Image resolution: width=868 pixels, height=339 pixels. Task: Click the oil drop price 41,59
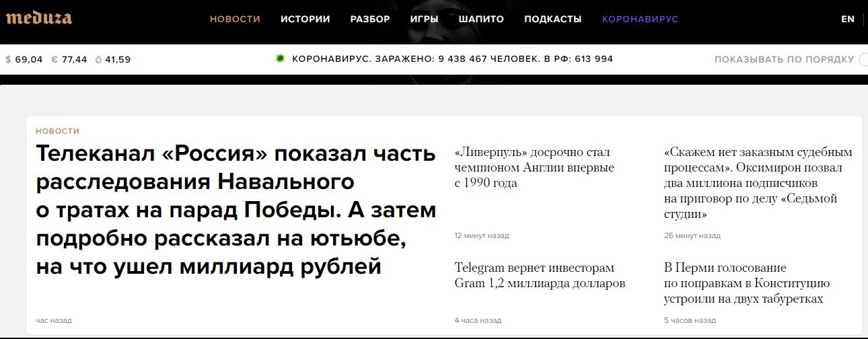pos(113,59)
